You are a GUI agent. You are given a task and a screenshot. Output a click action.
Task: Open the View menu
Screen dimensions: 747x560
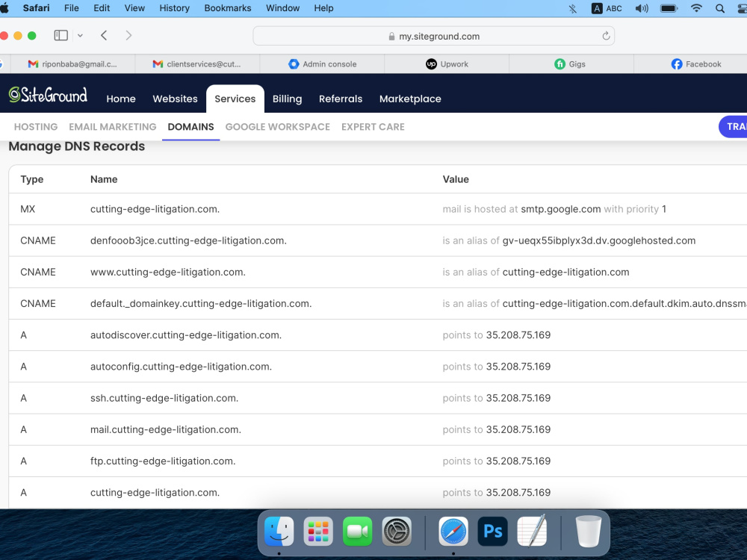pyautogui.click(x=134, y=8)
